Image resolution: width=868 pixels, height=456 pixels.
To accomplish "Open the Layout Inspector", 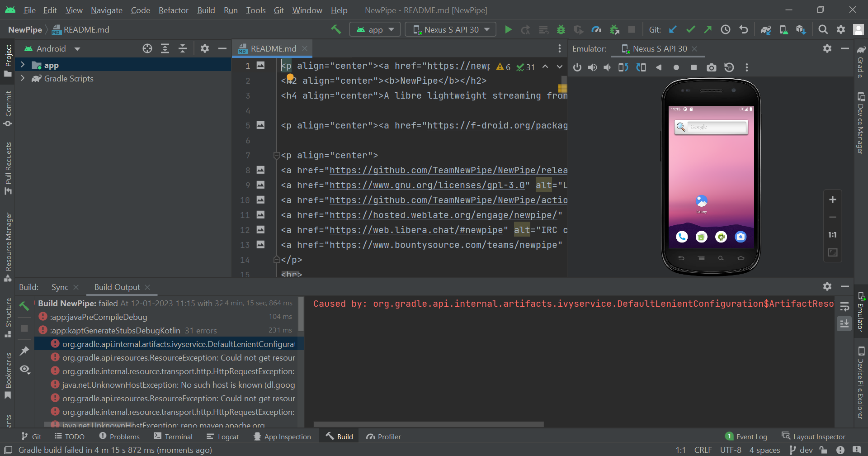I will (x=814, y=437).
